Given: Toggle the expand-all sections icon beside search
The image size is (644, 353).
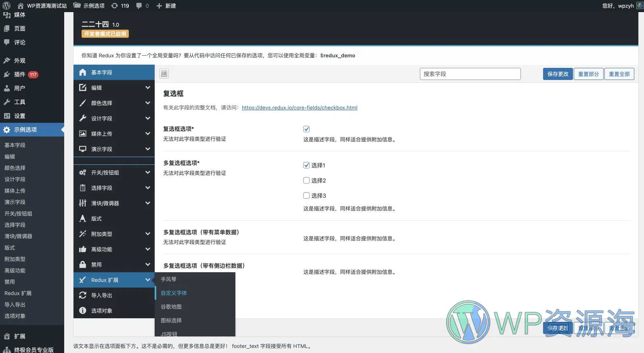Looking at the screenshot, I should click(164, 74).
